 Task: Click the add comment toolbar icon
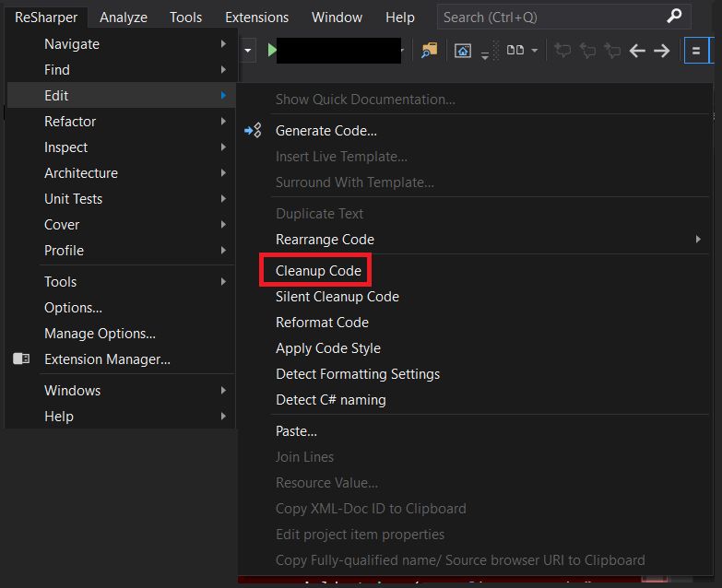[x=562, y=50]
